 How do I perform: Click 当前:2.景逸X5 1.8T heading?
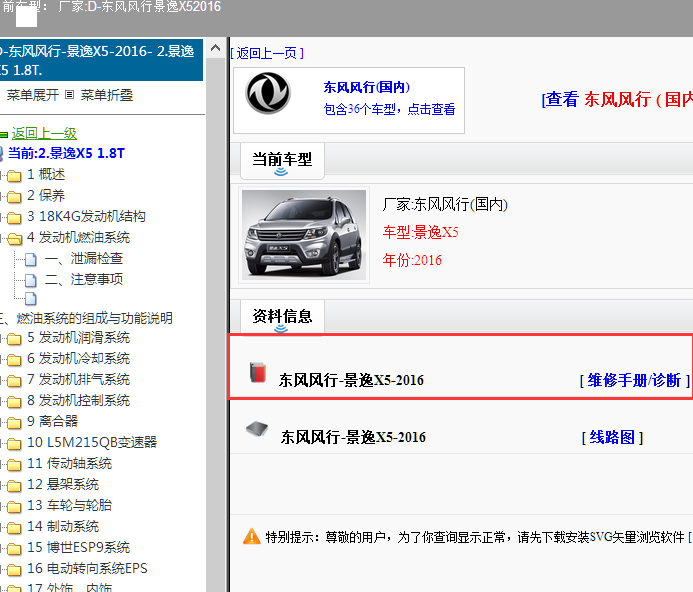[x=66, y=153]
